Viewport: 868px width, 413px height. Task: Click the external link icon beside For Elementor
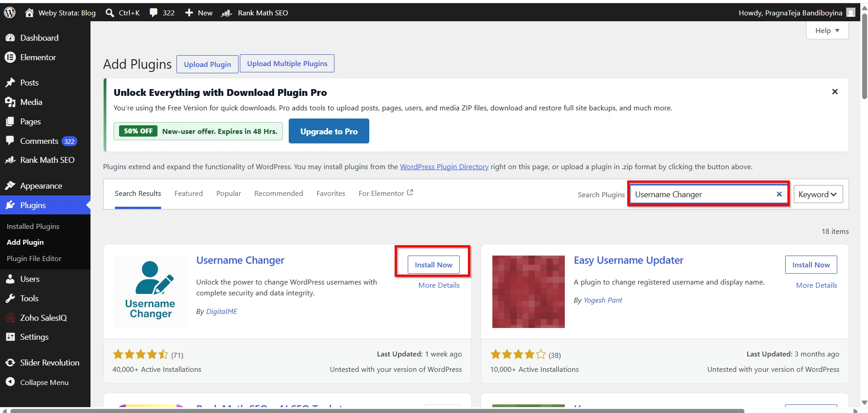pyautogui.click(x=410, y=193)
